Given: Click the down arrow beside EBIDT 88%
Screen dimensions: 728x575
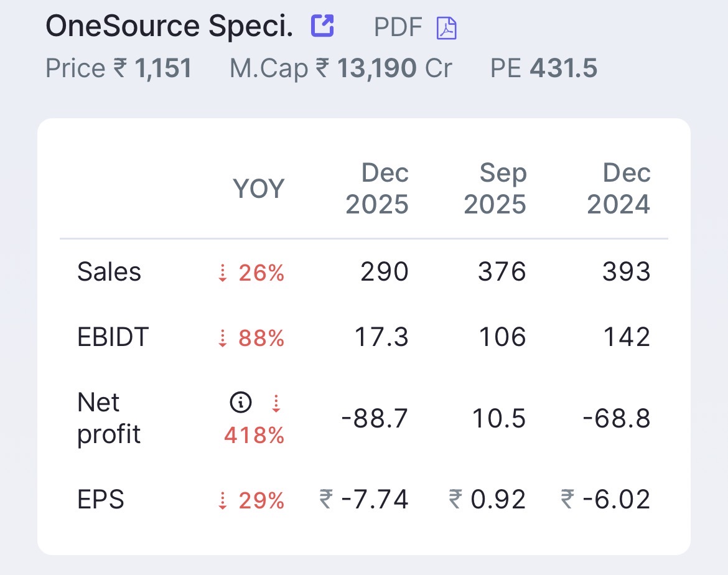Looking at the screenshot, I should point(223,339).
